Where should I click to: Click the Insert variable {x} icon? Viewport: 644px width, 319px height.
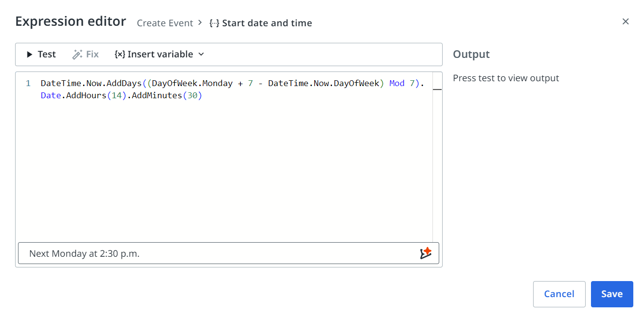pos(120,54)
